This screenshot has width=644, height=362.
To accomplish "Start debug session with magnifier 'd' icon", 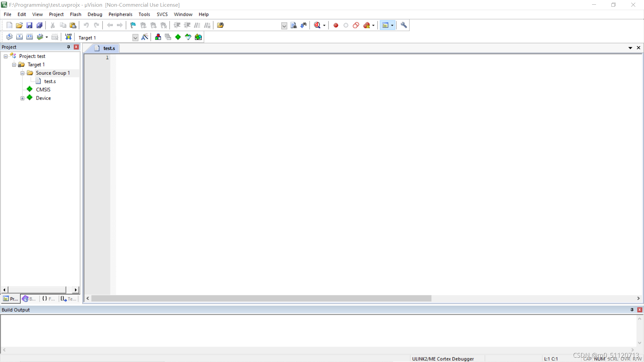I will (x=317, y=25).
